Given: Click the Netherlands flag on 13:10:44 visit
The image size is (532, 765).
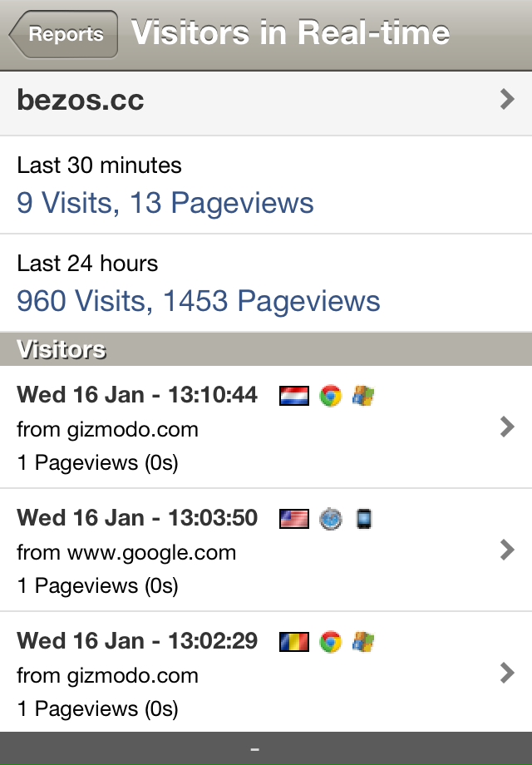Looking at the screenshot, I should point(294,396).
